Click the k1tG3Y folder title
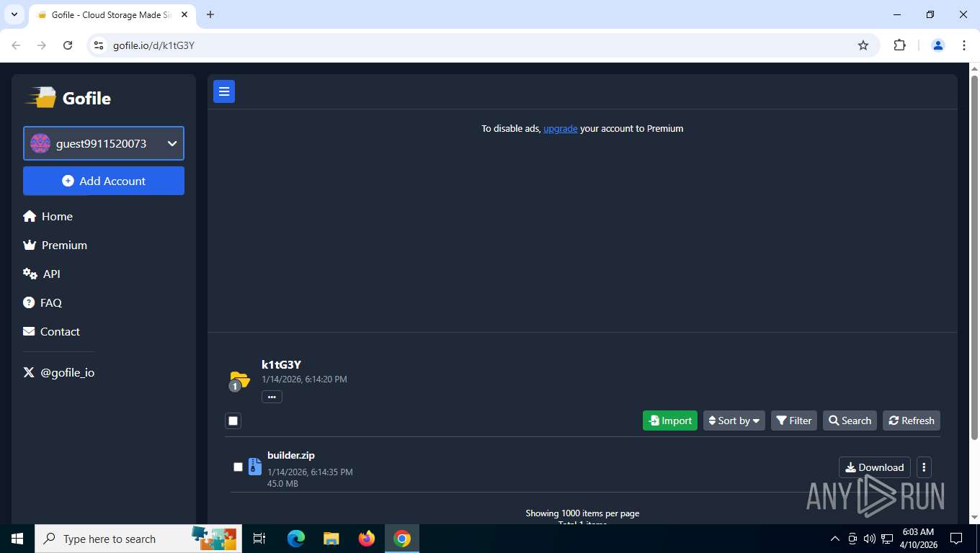Screen dimensions: 980x553 click(281, 364)
